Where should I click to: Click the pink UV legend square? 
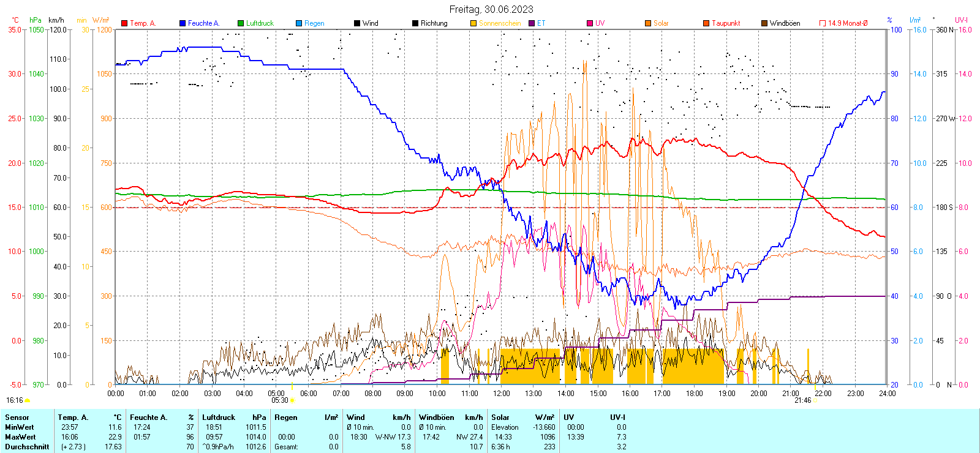tap(590, 23)
